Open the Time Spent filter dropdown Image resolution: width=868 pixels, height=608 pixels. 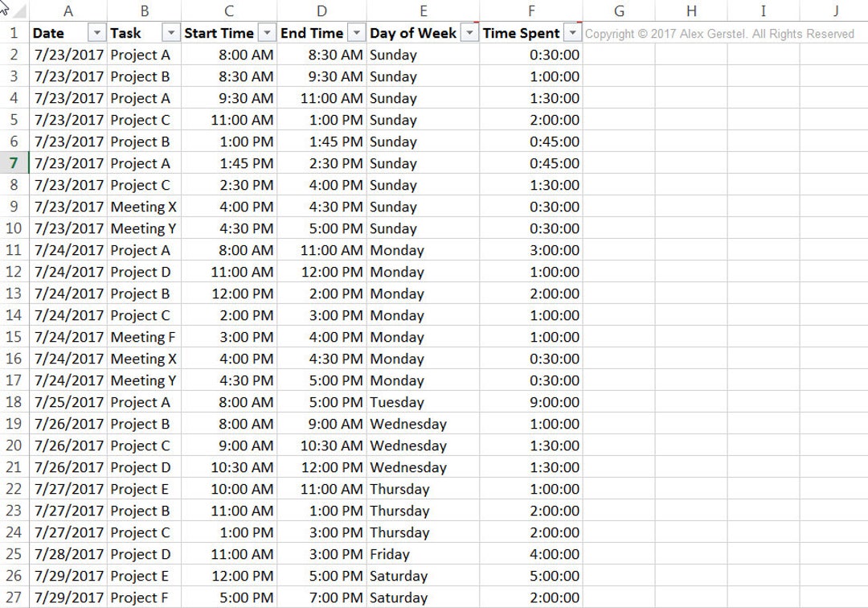click(573, 33)
